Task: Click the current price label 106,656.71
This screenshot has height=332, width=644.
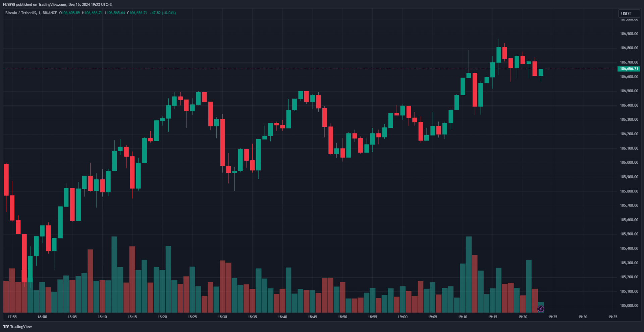Action: (x=629, y=69)
